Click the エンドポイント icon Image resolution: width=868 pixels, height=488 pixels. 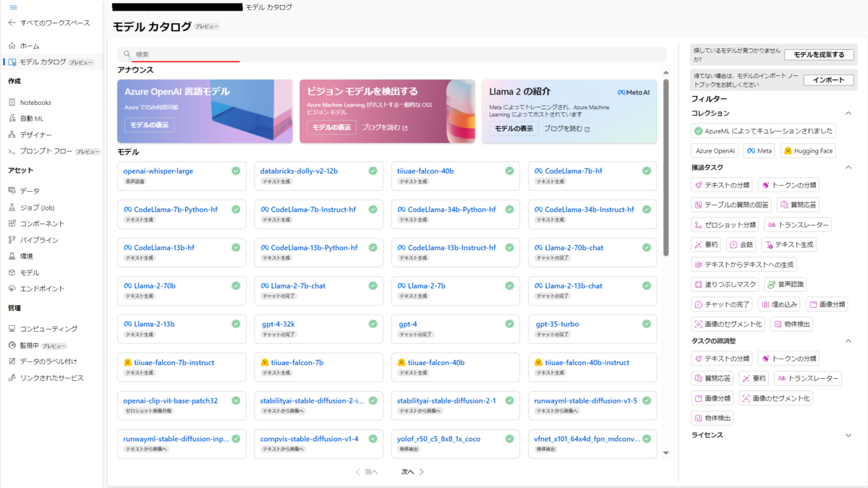point(12,288)
